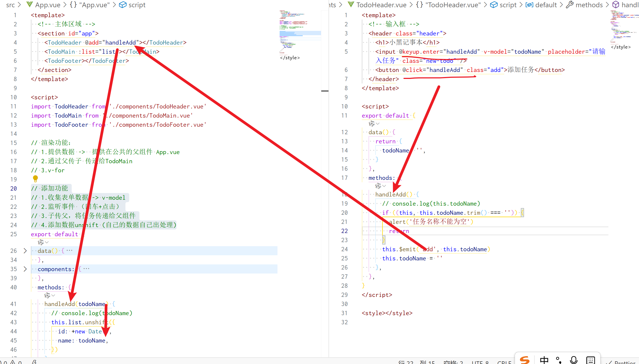Click the AI code-lens icon above data() in TodoHeader

tap(372, 123)
